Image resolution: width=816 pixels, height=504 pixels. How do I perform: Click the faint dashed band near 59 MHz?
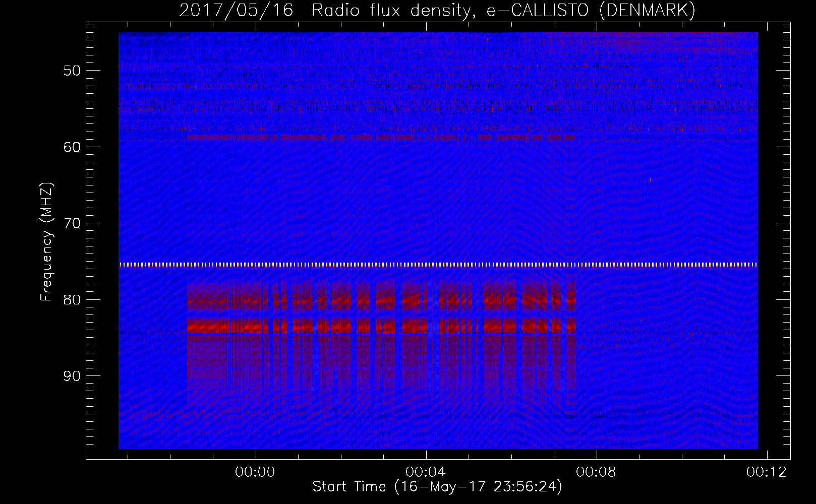pos(381,138)
